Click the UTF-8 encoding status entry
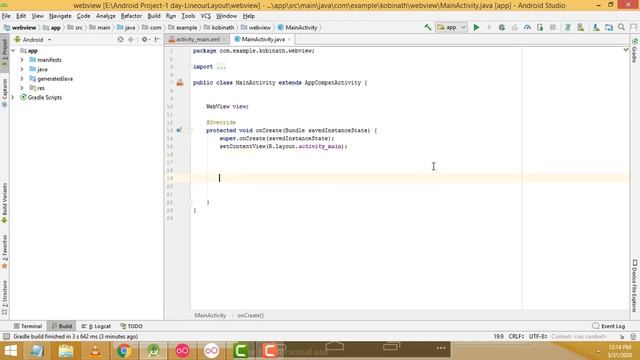Image resolution: width=640 pixels, height=360 pixels. [538, 336]
